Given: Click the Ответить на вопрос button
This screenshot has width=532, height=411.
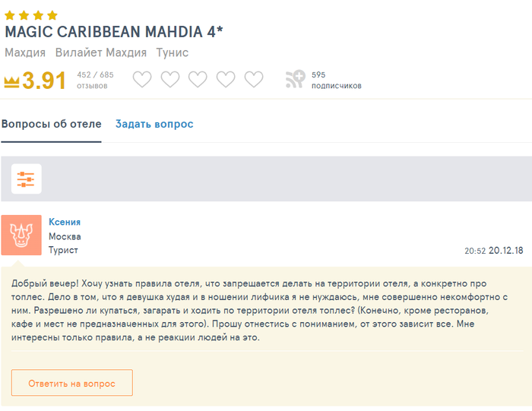Looking at the screenshot, I should point(72,383).
